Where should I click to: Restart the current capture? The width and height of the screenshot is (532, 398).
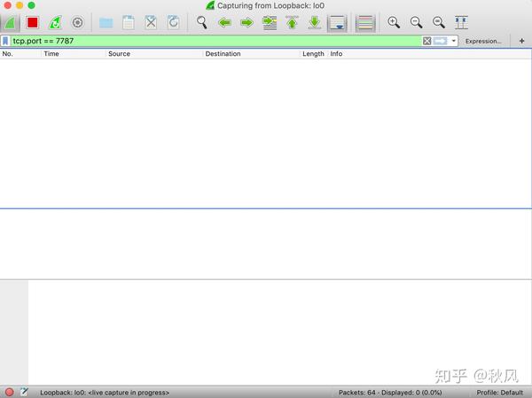point(55,23)
